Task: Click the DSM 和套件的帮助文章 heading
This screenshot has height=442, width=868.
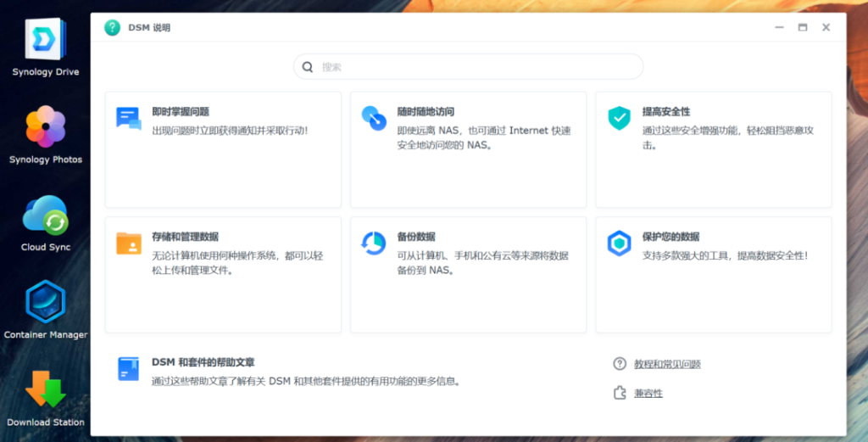Action: [203, 362]
